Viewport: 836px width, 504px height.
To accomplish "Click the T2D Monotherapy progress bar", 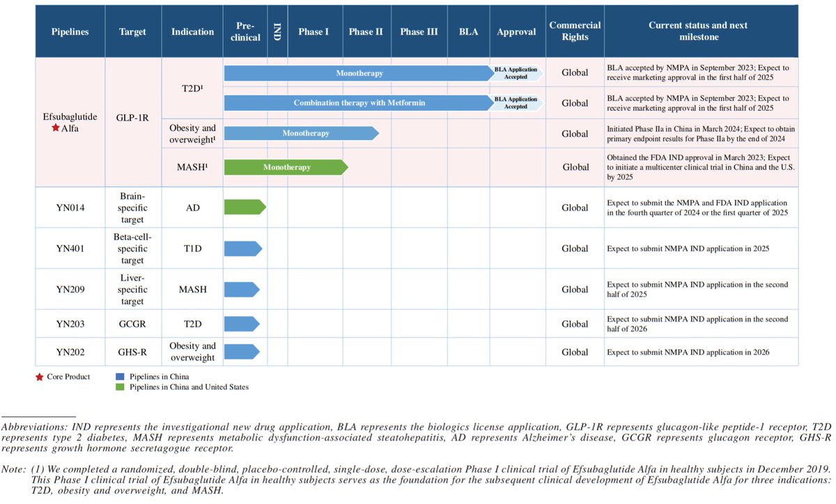I will 359,73.
